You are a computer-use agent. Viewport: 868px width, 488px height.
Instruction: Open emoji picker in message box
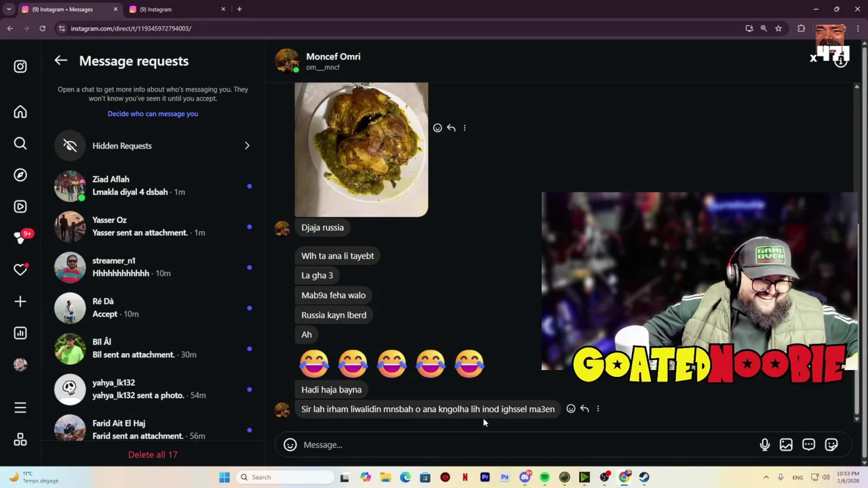290,445
